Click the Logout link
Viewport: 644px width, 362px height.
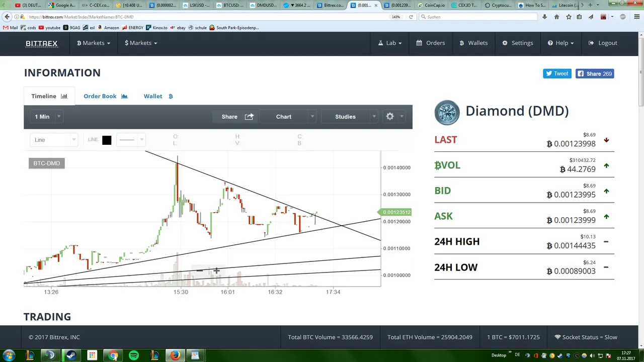pyautogui.click(x=603, y=43)
